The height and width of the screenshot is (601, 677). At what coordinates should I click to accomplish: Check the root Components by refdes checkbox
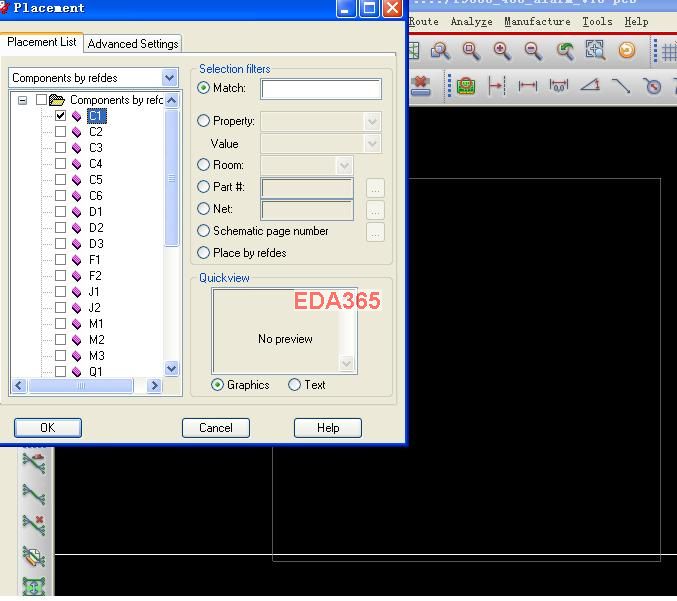(41, 100)
